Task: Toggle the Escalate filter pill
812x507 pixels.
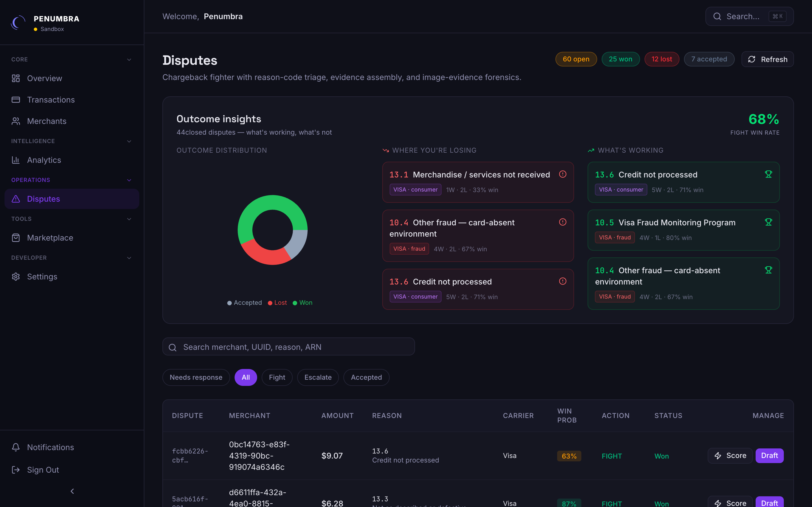Action: tap(318, 377)
